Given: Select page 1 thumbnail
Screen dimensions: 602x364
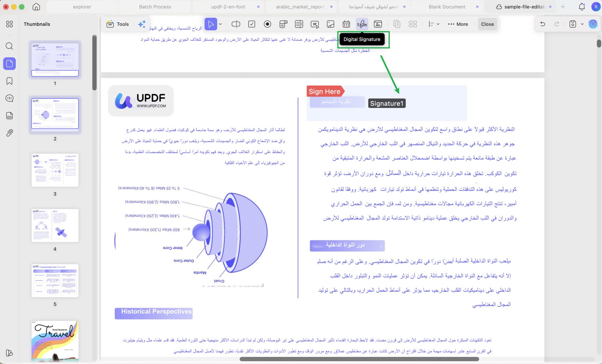Looking at the screenshot, I should pyautogui.click(x=55, y=60).
